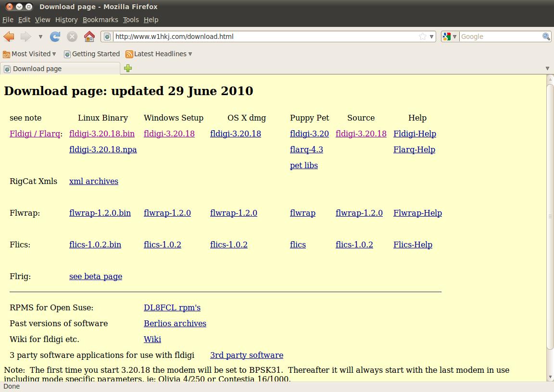Open the Getting Started bookmark
The image size is (554, 392).
pos(92,54)
